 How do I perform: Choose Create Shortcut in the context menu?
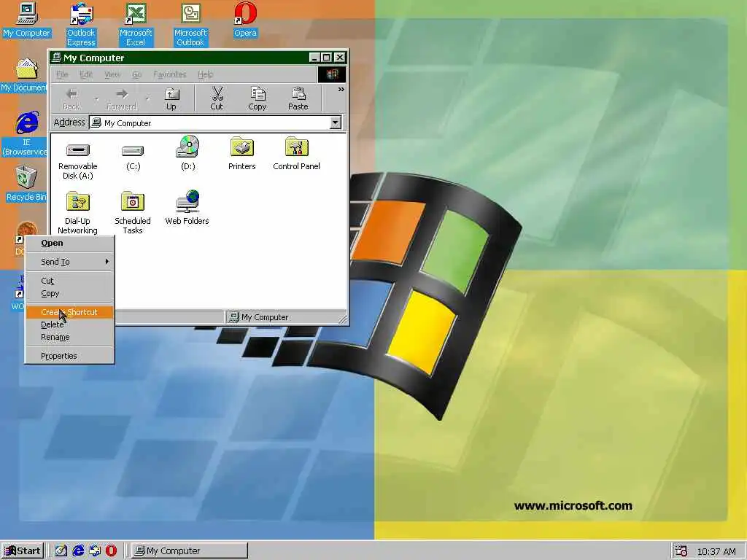[69, 312]
